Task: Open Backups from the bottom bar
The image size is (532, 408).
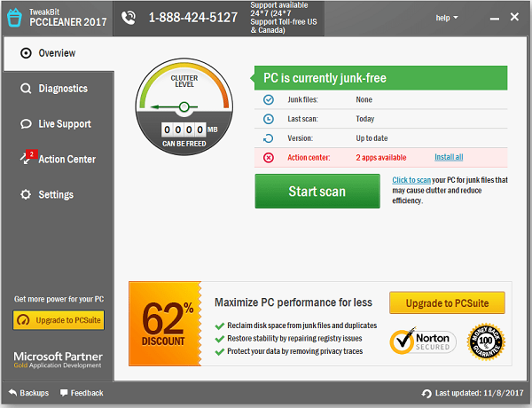Action: [28, 393]
